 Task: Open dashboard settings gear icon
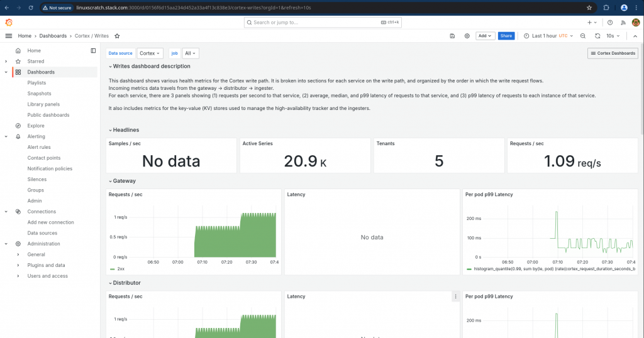(x=467, y=36)
